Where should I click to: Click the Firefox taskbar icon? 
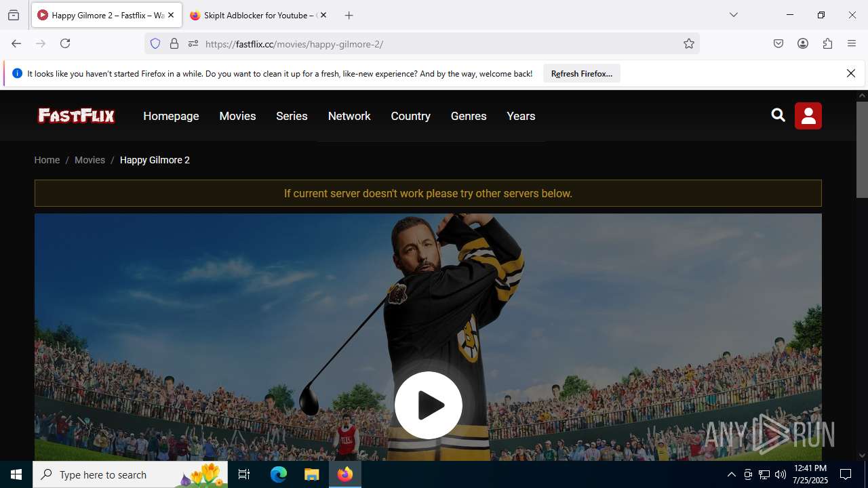point(345,474)
